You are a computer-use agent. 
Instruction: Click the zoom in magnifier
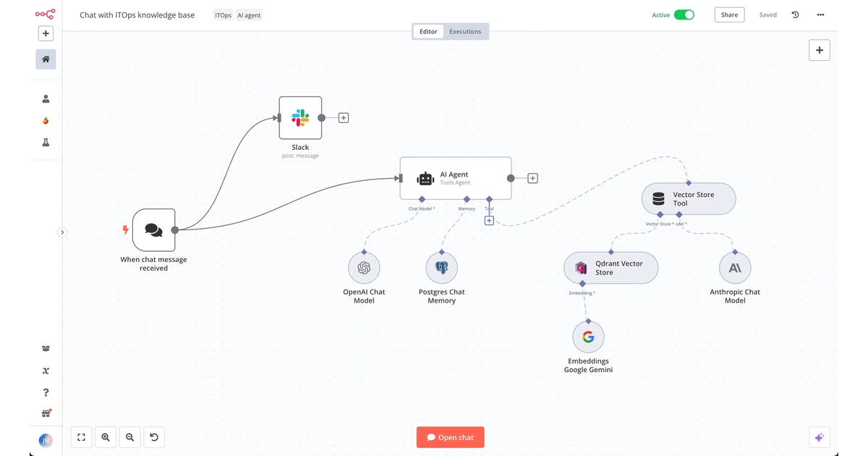click(x=106, y=437)
